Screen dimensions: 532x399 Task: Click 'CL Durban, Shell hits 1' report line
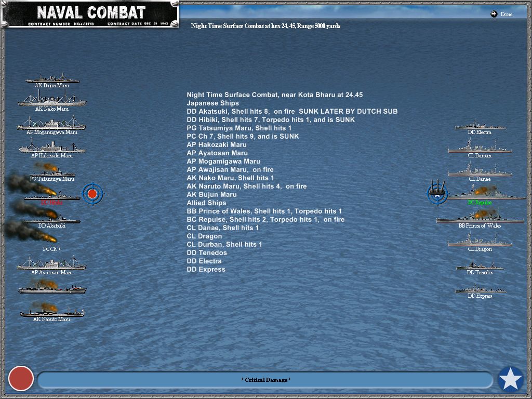click(x=224, y=244)
